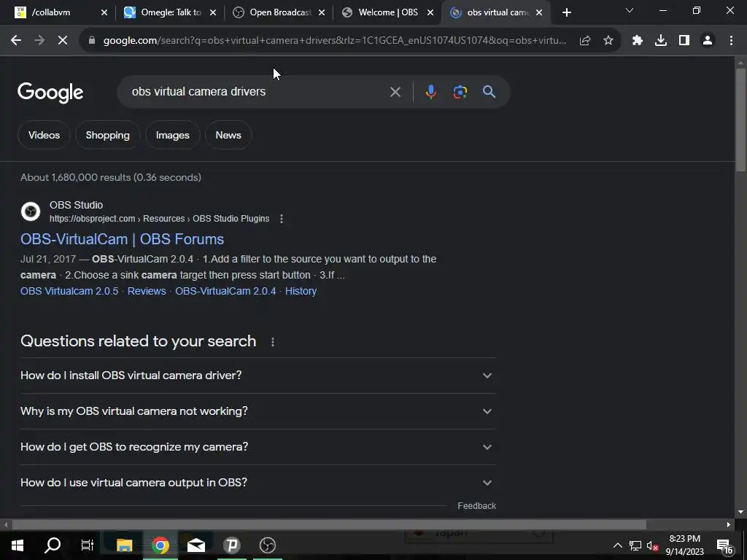Start voice search with microphone icon

point(430,92)
